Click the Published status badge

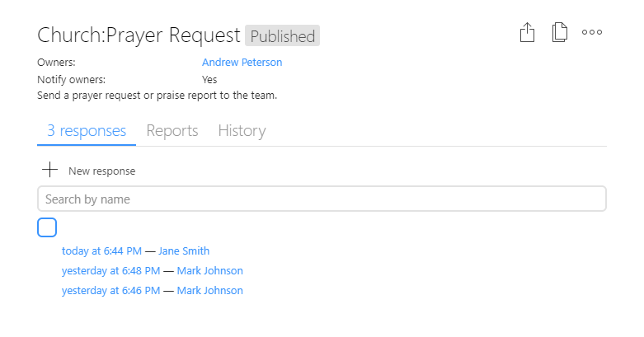pos(283,35)
